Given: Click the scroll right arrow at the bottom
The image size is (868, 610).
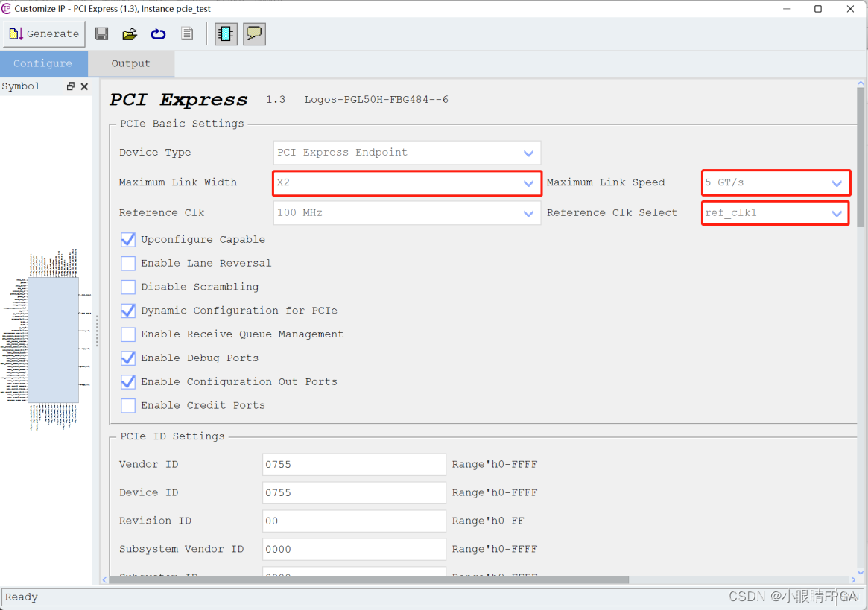Looking at the screenshot, I should 853,579.
